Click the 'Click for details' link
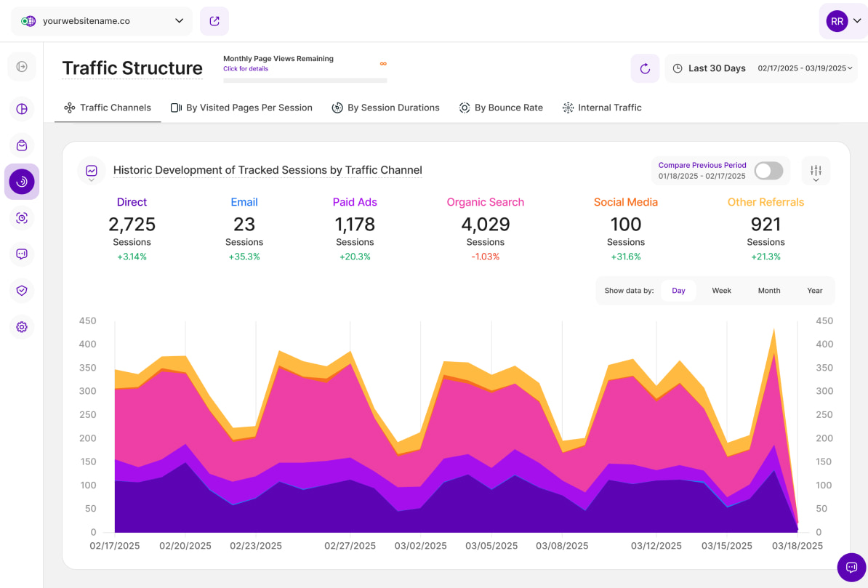This screenshot has width=868, height=588. pyautogui.click(x=246, y=69)
